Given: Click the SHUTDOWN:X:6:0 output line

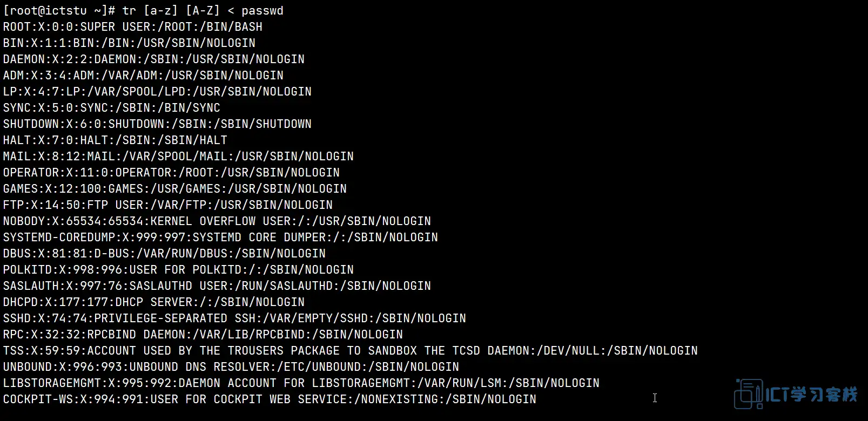Looking at the screenshot, I should 157,124.
